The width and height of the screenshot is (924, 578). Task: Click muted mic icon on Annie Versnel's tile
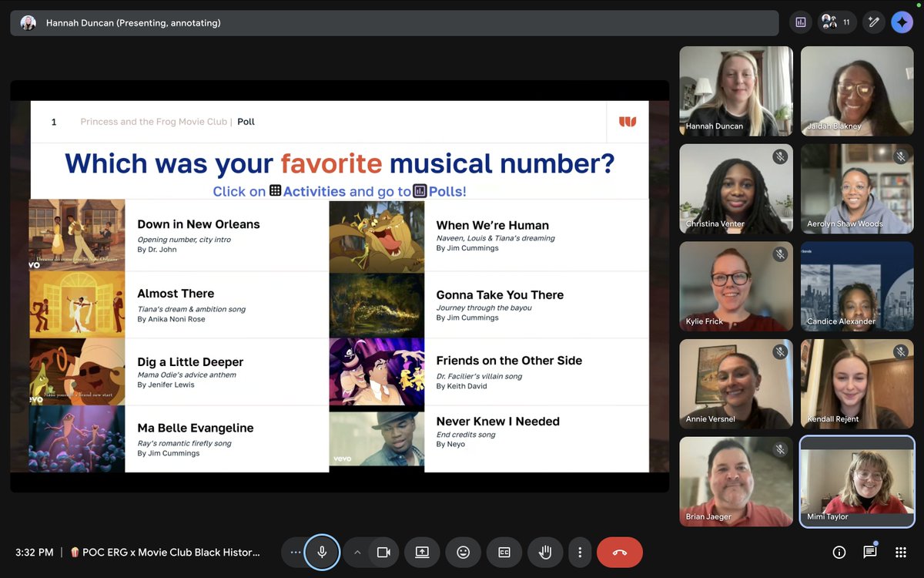[780, 351]
